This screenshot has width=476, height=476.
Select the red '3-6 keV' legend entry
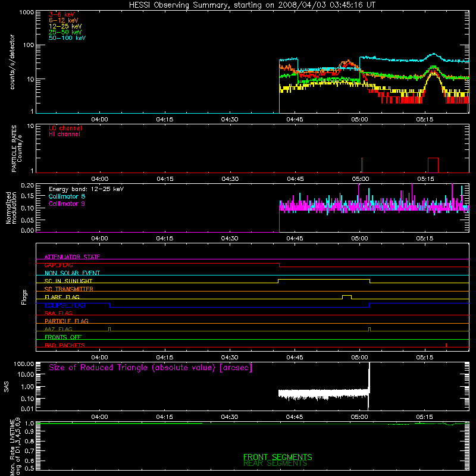point(61,14)
